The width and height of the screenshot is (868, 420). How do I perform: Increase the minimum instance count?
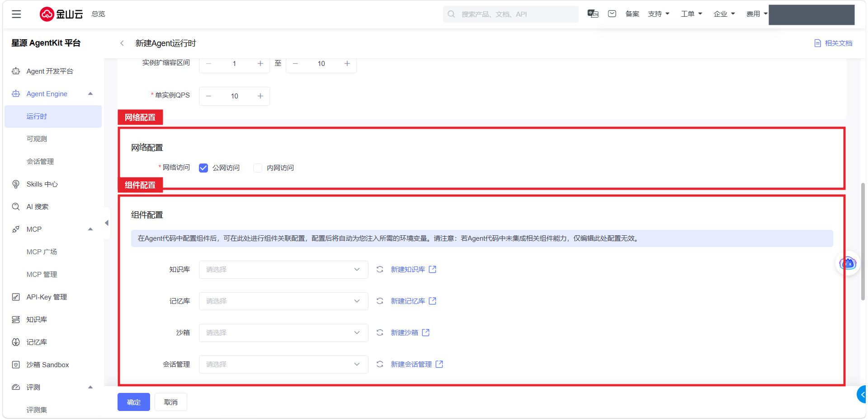pos(260,64)
